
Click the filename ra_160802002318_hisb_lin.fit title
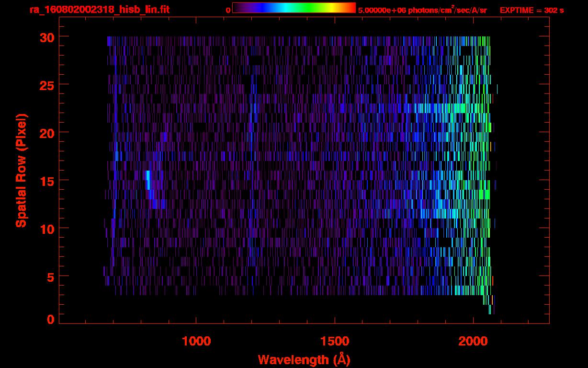point(100,10)
